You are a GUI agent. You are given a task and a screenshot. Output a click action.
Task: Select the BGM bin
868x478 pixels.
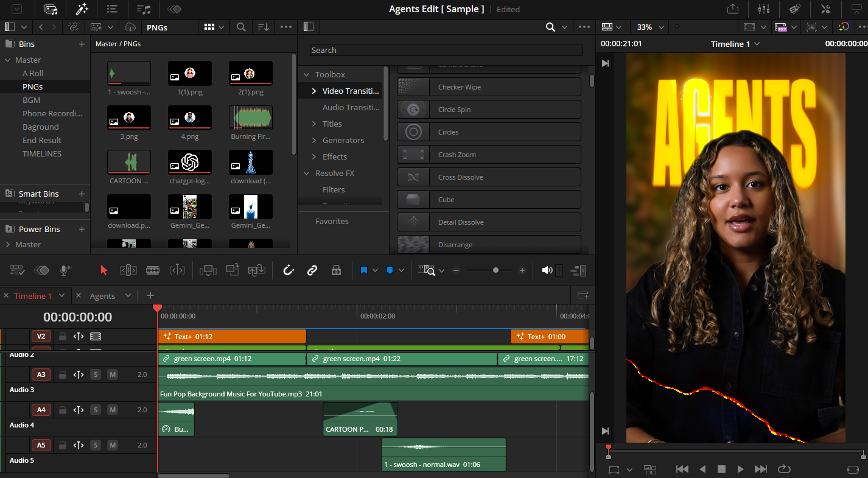click(32, 100)
